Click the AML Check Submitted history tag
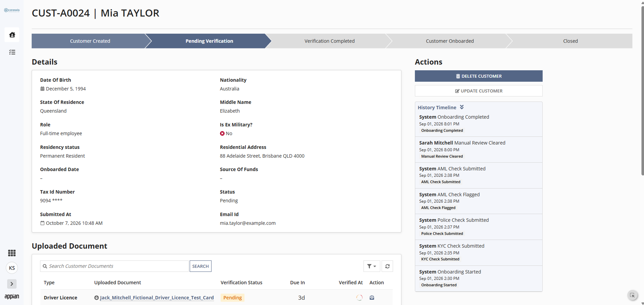Viewport: 644px width, 305px height. pyautogui.click(x=441, y=182)
